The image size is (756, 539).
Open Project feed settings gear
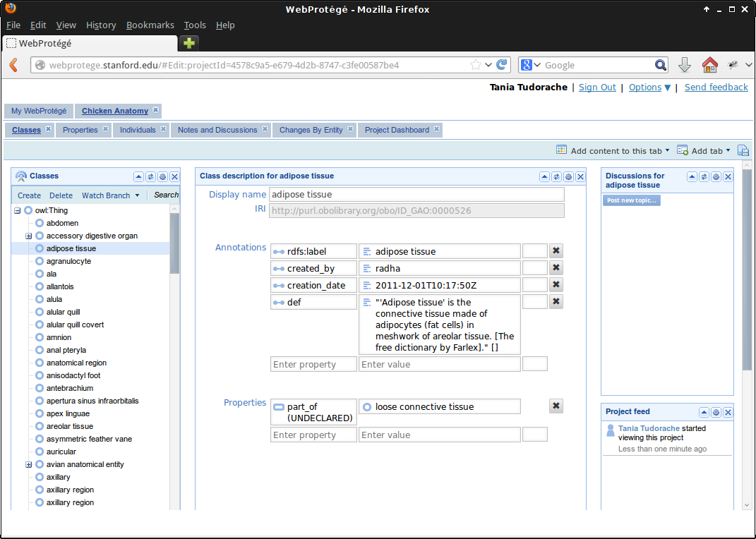tap(716, 412)
